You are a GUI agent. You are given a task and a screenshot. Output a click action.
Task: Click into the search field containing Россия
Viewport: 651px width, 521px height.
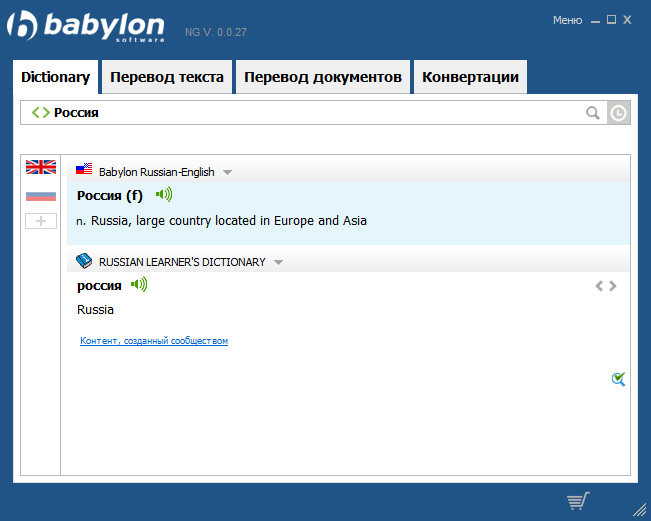click(300, 113)
